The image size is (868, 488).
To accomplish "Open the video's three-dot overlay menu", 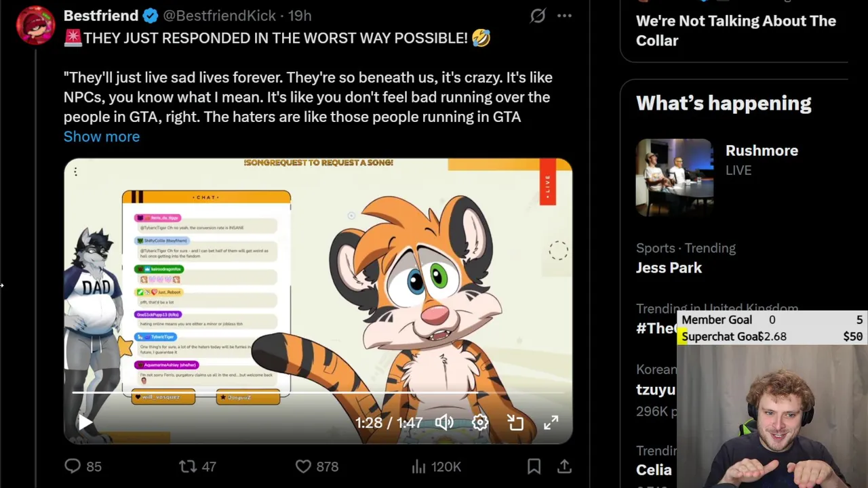I will pos(76,172).
